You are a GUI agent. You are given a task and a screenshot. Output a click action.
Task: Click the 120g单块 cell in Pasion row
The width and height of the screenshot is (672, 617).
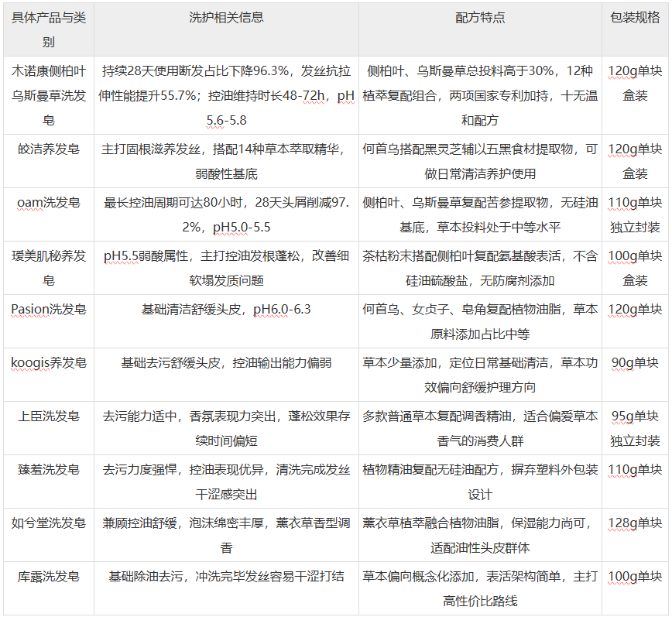click(x=635, y=321)
